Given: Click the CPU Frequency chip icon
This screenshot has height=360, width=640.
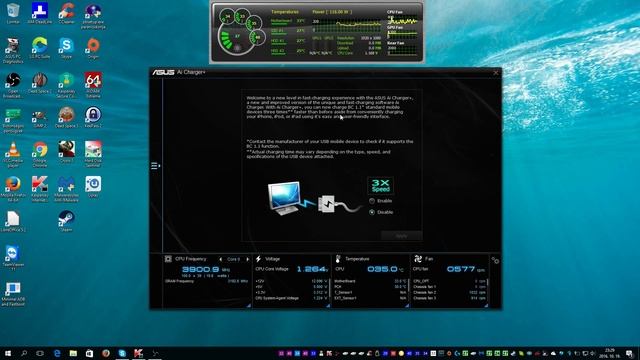Looking at the screenshot, I should pyautogui.click(x=168, y=259).
